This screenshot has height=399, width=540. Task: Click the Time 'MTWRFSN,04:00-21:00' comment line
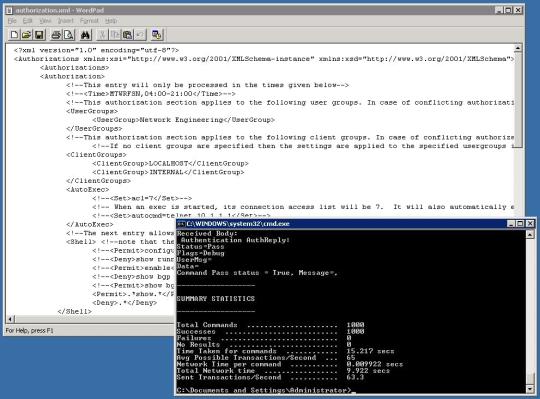(x=151, y=94)
